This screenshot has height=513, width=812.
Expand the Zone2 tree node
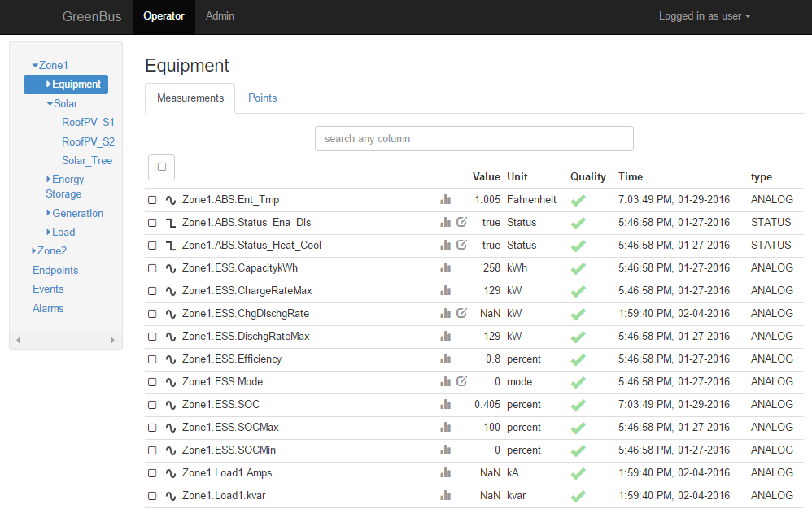point(34,250)
